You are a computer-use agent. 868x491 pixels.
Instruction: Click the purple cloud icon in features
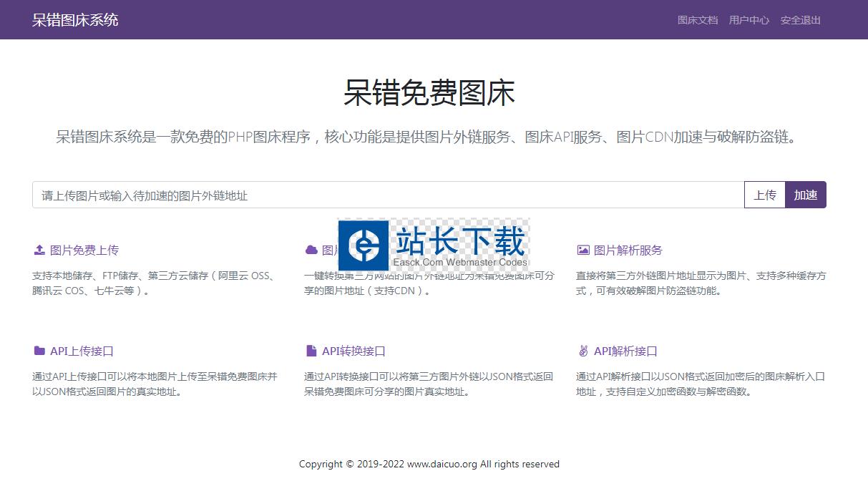coord(311,250)
